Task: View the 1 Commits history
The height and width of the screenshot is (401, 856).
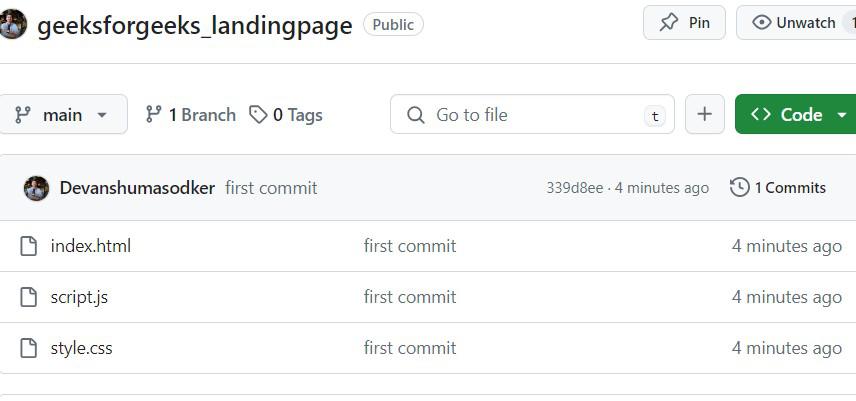Action: [x=778, y=188]
